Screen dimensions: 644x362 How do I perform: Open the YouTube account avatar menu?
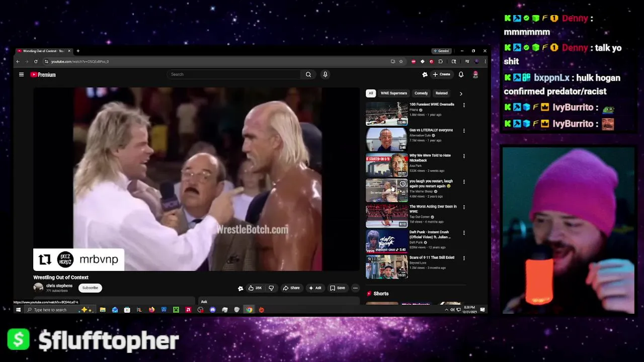[x=475, y=74]
